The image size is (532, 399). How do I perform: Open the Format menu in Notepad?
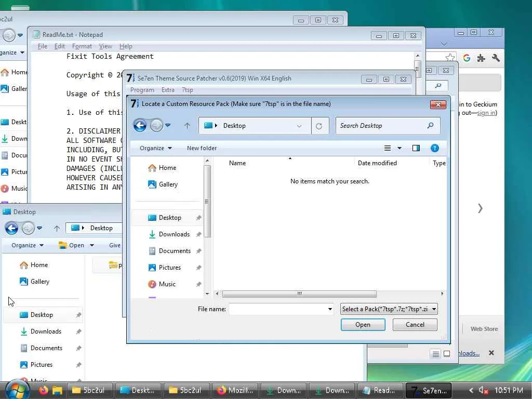82,46
